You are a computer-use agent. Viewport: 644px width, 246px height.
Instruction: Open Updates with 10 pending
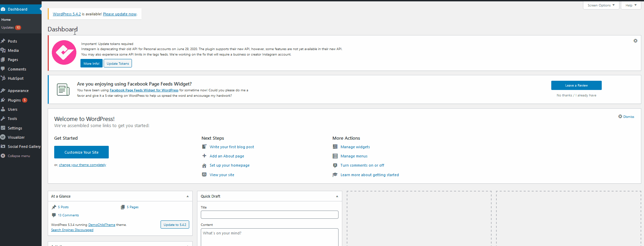point(11,28)
